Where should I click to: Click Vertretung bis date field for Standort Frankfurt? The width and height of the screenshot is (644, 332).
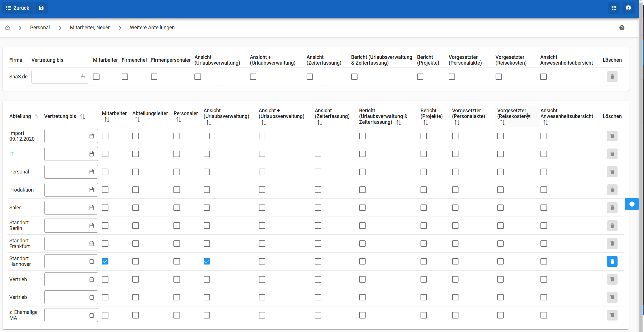[x=71, y=244]
